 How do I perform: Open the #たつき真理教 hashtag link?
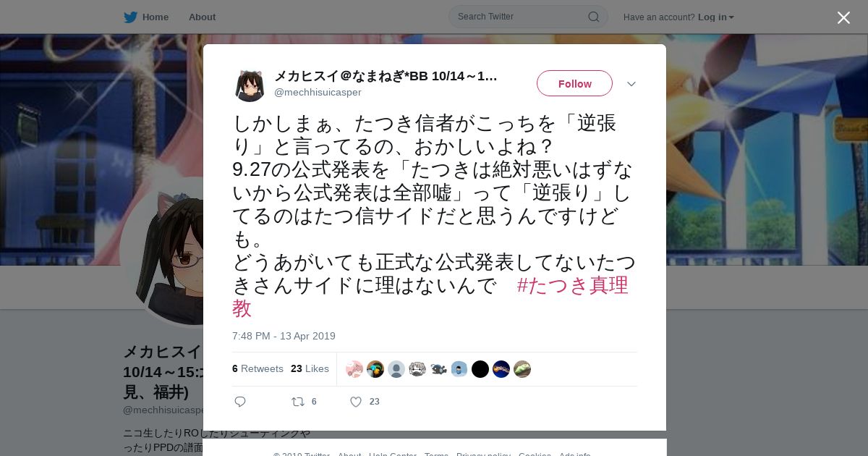pyautogui.click(x=430, y=296)
